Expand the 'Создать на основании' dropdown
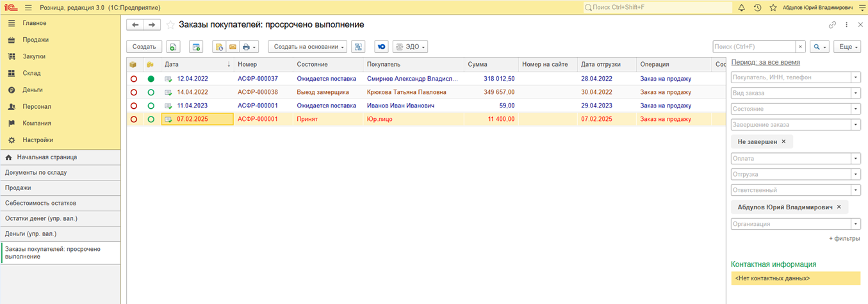868x304 pixels. [309, 47]
